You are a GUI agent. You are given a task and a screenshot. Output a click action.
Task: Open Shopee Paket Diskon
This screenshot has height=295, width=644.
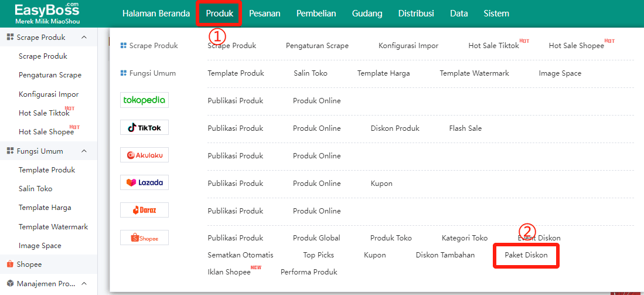[526, 255]
